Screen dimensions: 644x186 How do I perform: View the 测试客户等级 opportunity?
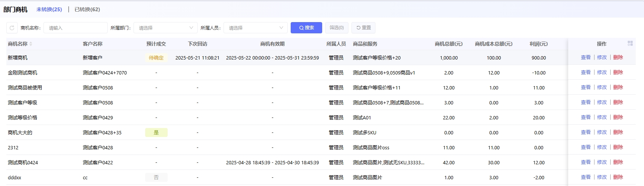(x=585, y=103)
